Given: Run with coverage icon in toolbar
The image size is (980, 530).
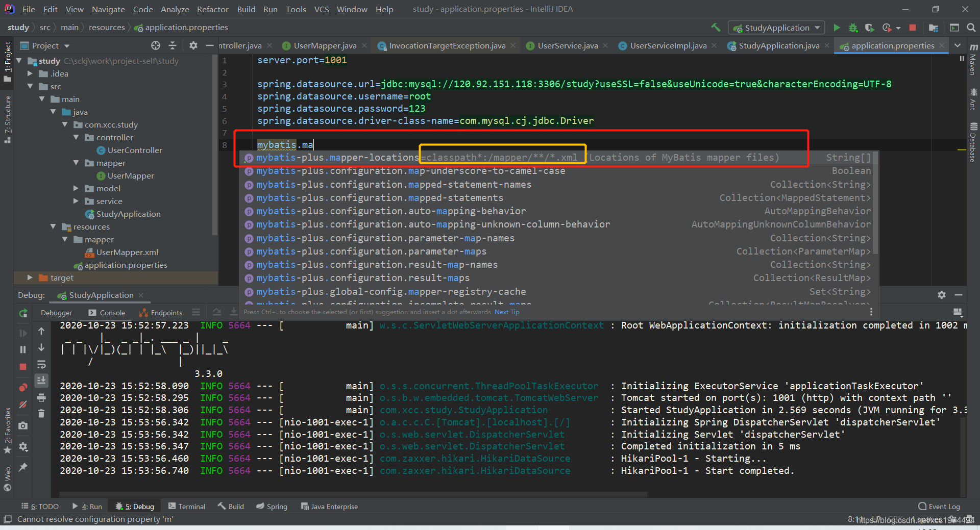Looking at the screenshot, I should 870,28.
